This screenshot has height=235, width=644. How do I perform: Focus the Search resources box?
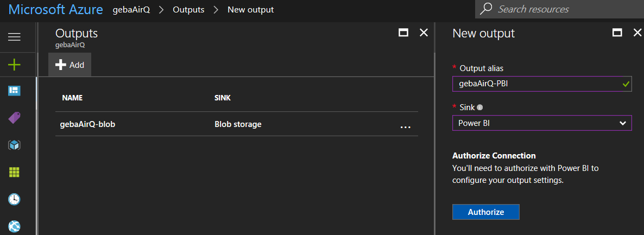(x=565, y=9)
